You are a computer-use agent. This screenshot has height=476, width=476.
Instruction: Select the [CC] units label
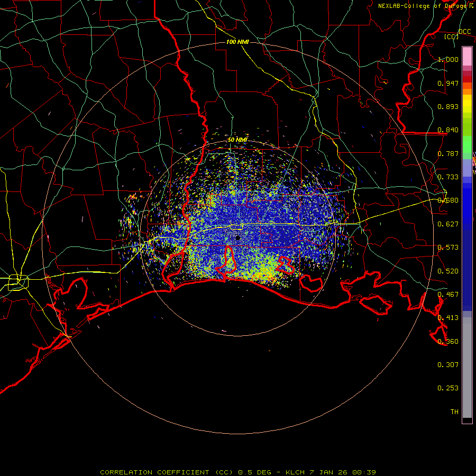(452, 36)
